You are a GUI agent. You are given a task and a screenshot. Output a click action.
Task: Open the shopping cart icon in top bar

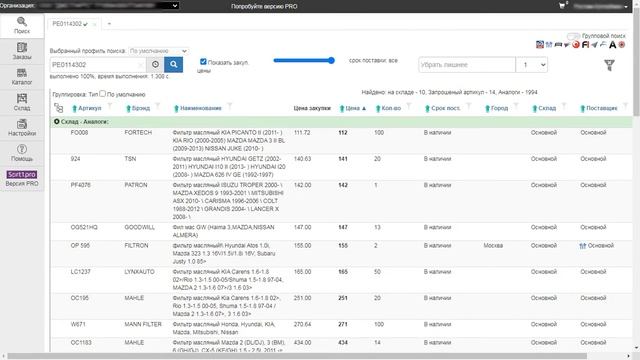pos(562,6)
